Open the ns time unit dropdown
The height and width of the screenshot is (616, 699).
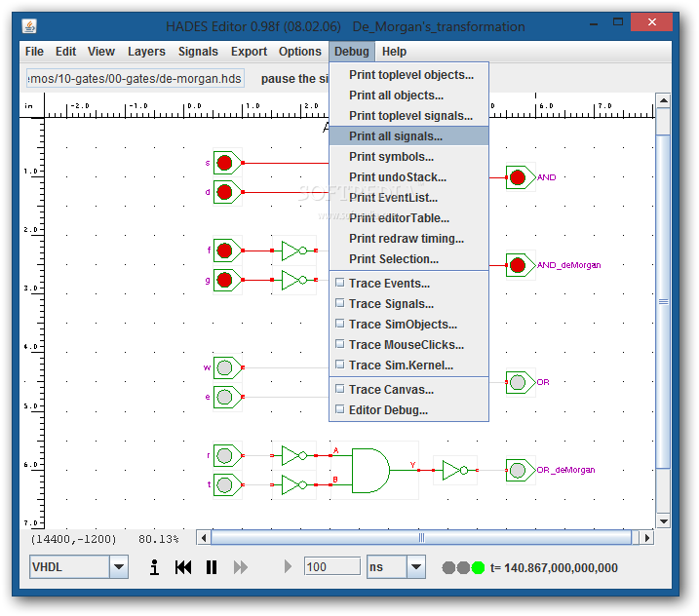pyautogui.click(x=416, y=567)
